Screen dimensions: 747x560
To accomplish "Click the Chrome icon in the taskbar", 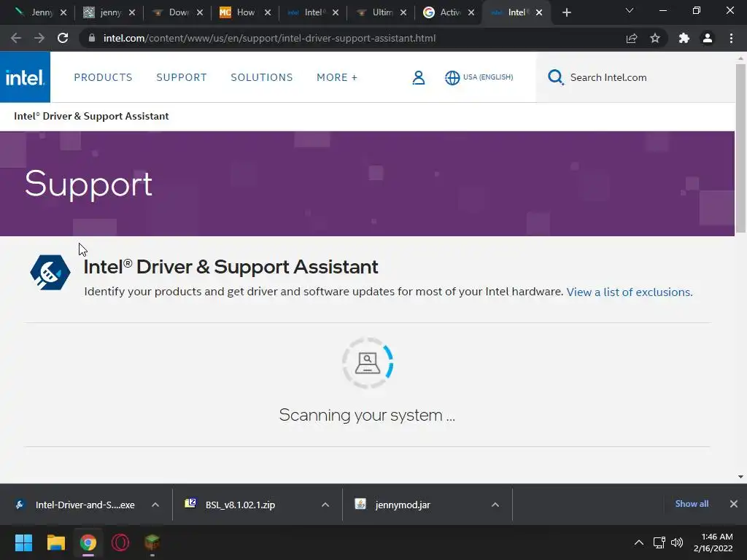I will click(x=88, y=542).
